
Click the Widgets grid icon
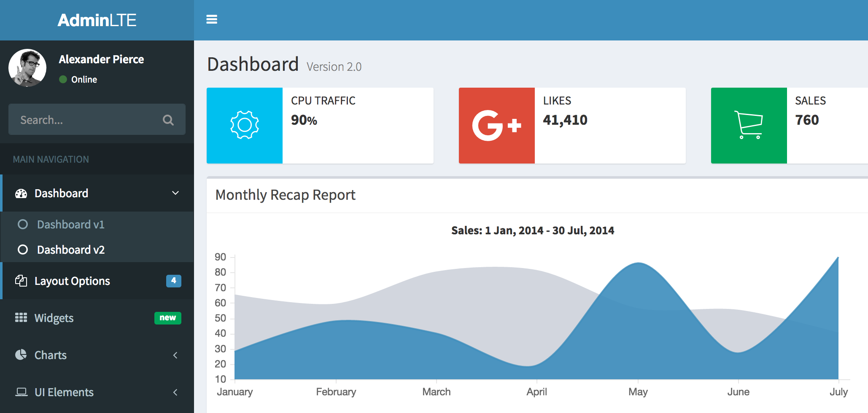pos(21,318)
